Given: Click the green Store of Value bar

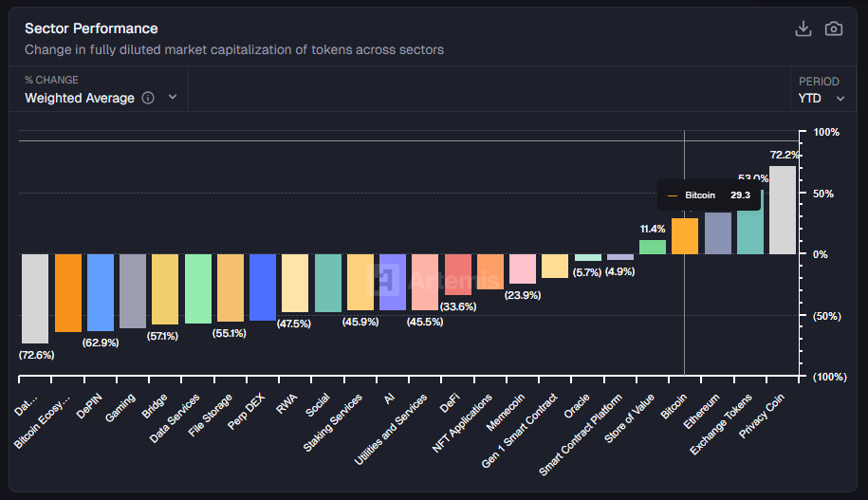Looking at the screenshot, I should (653, 247).
